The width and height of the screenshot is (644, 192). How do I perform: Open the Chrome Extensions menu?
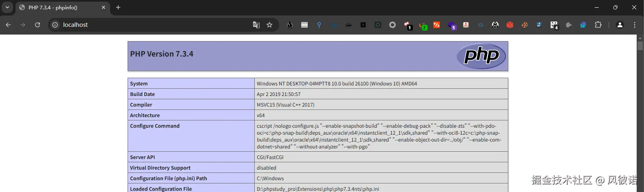[598, 25]
